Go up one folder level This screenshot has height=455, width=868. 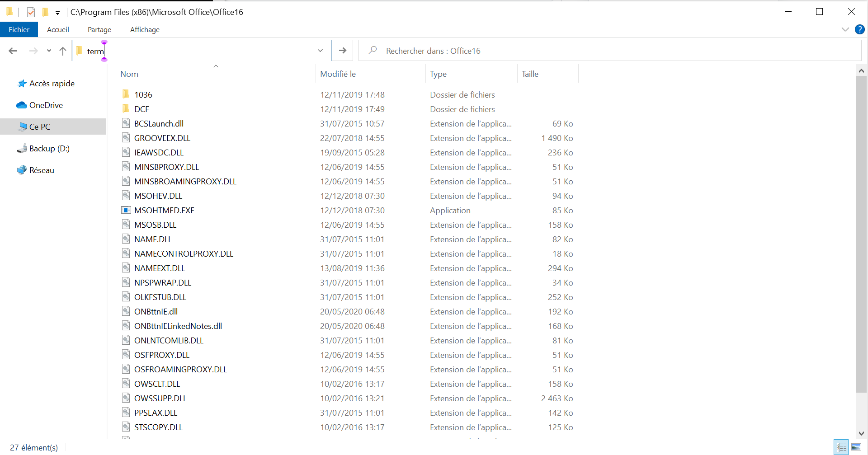63,51
